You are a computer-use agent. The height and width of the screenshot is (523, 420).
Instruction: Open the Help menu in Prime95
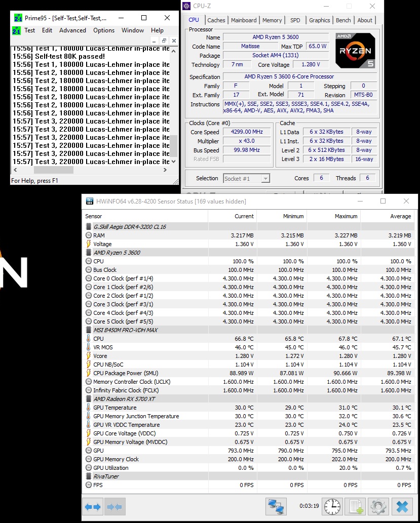[157, 30]
